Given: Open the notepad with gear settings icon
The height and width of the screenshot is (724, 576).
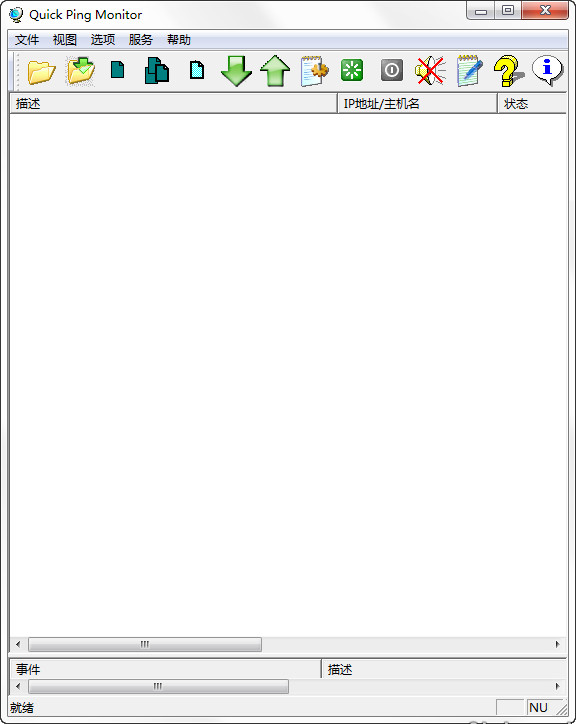Looking at the screenshot, I should pos(314,71).
